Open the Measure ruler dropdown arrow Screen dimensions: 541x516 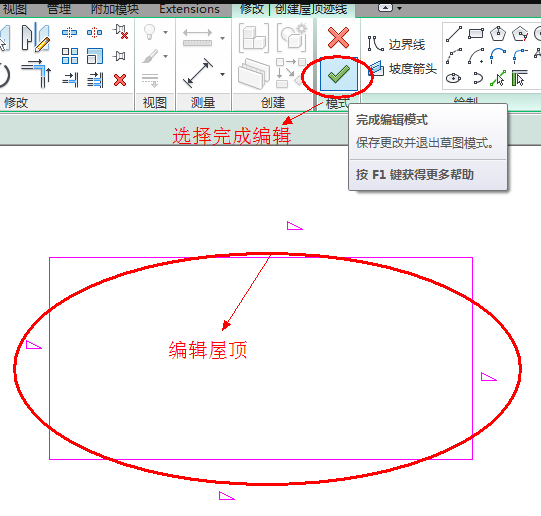223,38
